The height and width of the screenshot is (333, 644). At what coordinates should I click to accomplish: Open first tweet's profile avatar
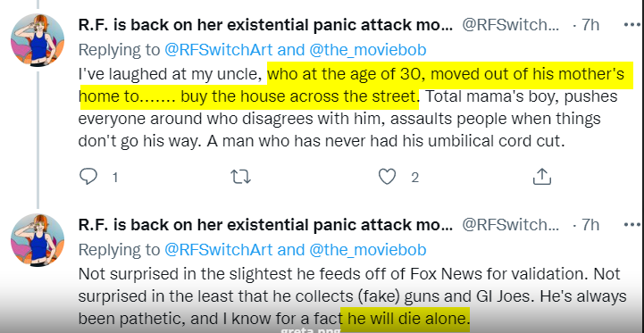point(38,40)
